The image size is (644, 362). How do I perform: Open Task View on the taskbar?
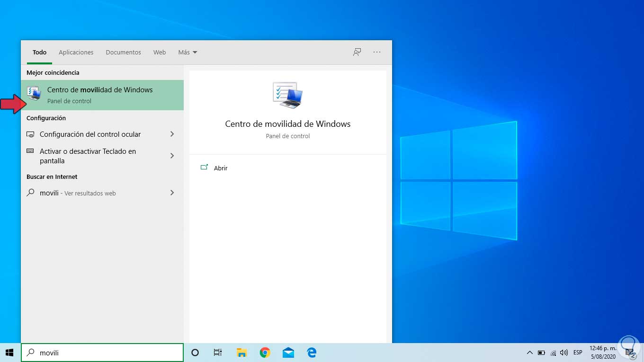pos(218,353)
